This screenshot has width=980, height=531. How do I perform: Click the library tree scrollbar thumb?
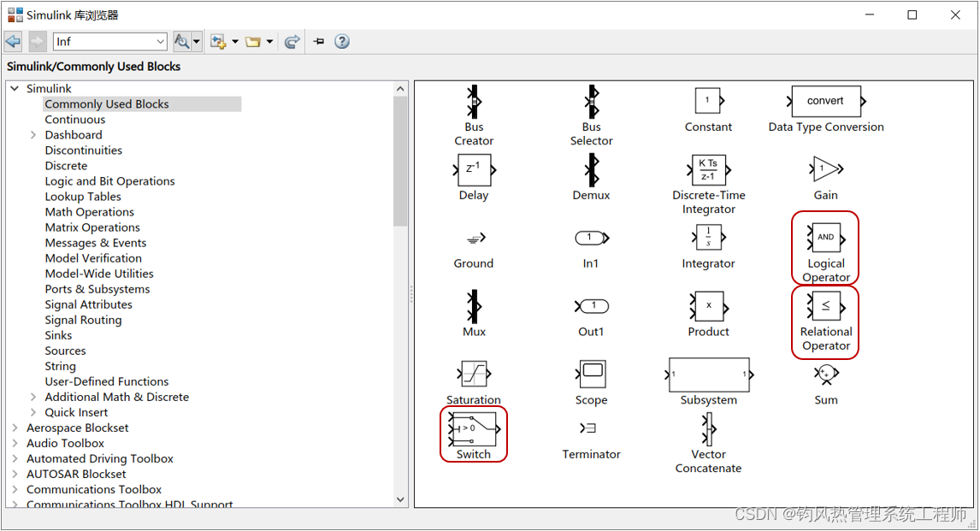[x=400, y=161]
